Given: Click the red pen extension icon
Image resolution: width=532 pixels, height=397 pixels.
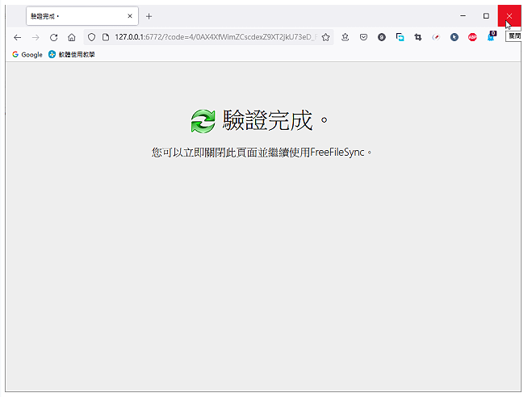Looking at the screenshot, I should tap(436, 37).
